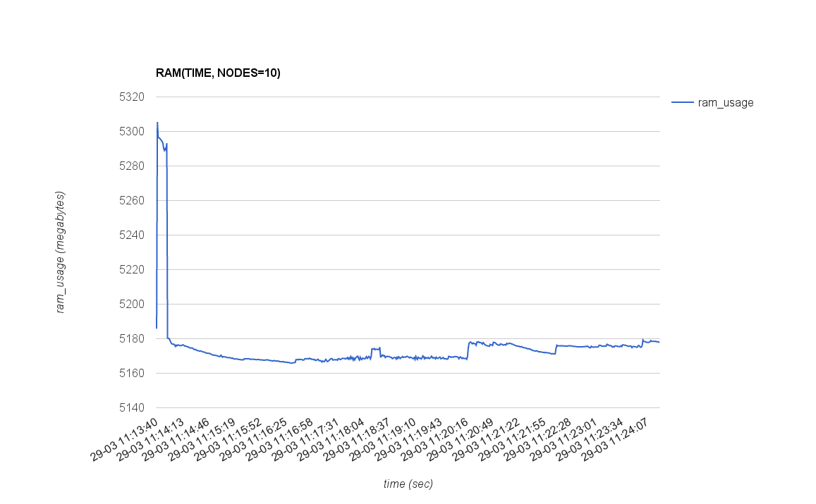Select the horizontal axis title time (sec)

pyautogui.click(x=408, y=484)
